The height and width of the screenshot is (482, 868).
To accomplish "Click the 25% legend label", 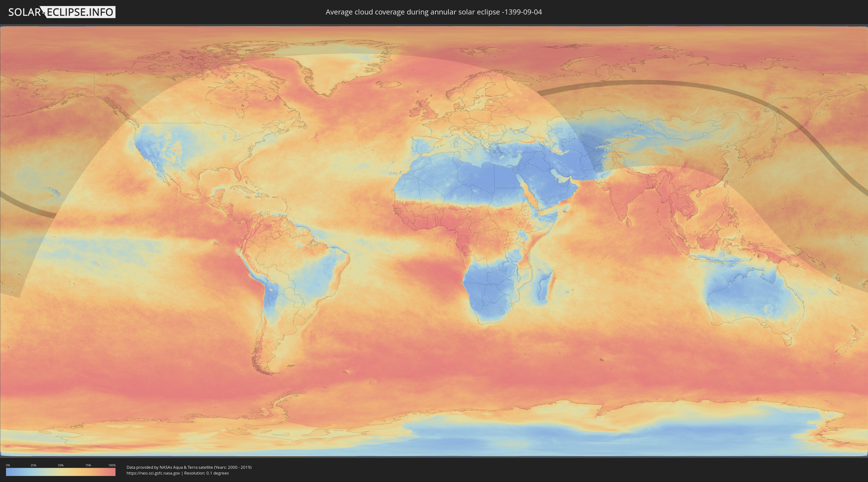I will [x=33, y=465].
